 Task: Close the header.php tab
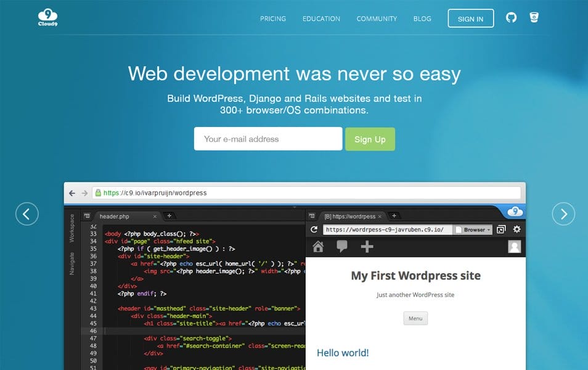(x=154, y=216)
